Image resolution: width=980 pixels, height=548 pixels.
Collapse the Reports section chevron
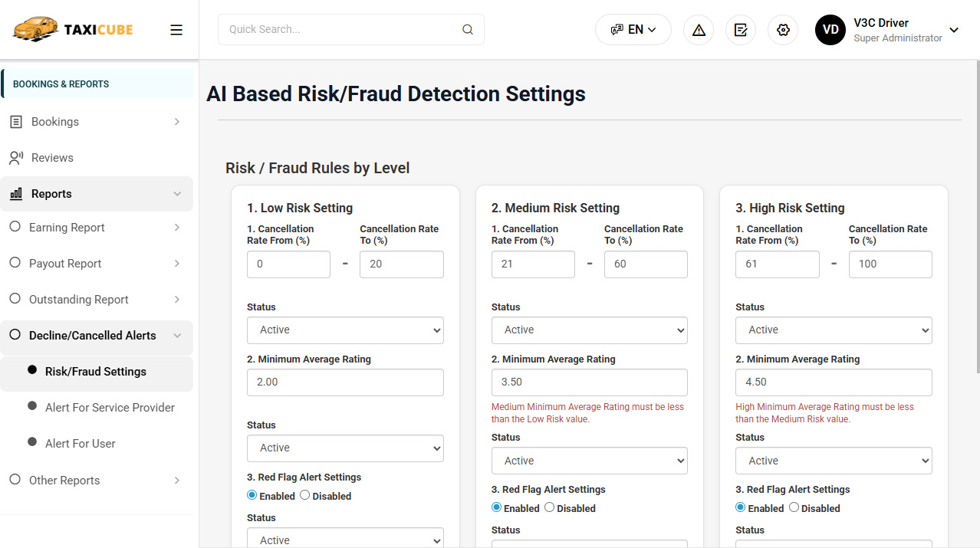[x=177, y=194]
